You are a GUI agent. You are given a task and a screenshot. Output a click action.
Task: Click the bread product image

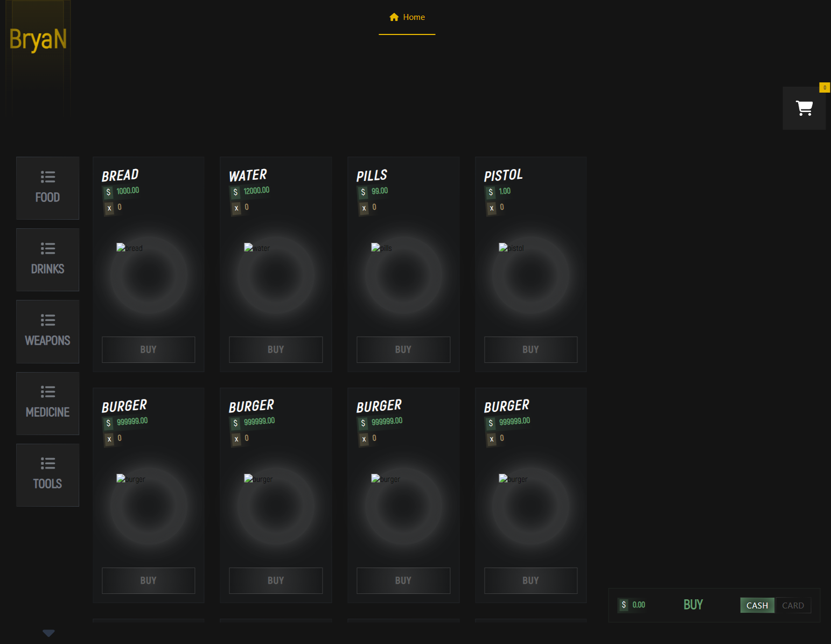[x=129, y=248]
